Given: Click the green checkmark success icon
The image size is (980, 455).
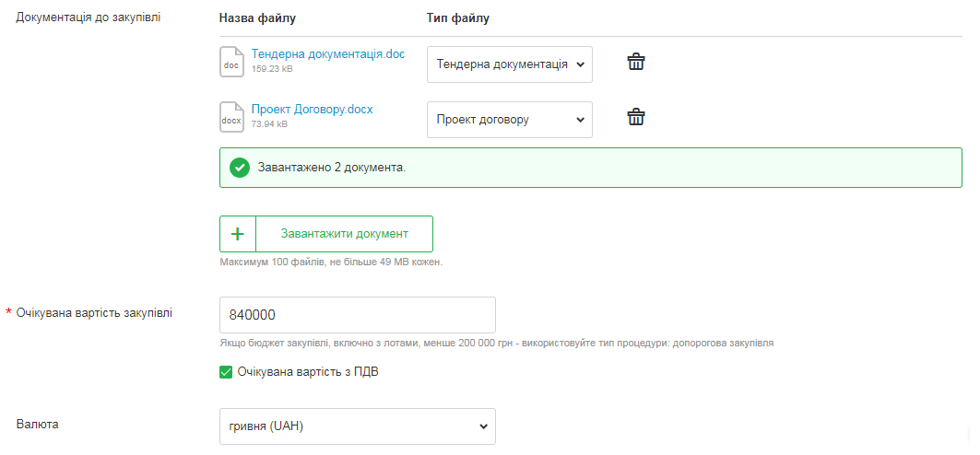Looking at the screenshot, I should pos(240,168).
